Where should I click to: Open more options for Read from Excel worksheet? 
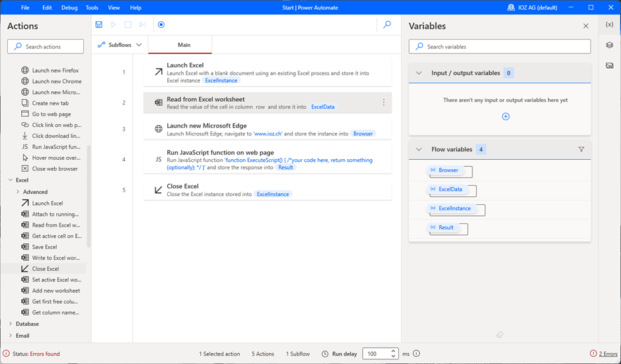tap(383, 102)
